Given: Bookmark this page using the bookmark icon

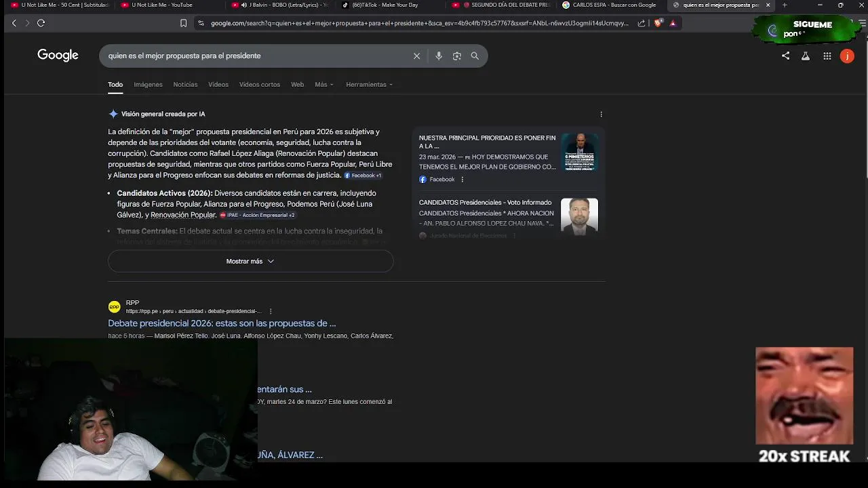Looking at the screenshot, I should tap(183, 23).
